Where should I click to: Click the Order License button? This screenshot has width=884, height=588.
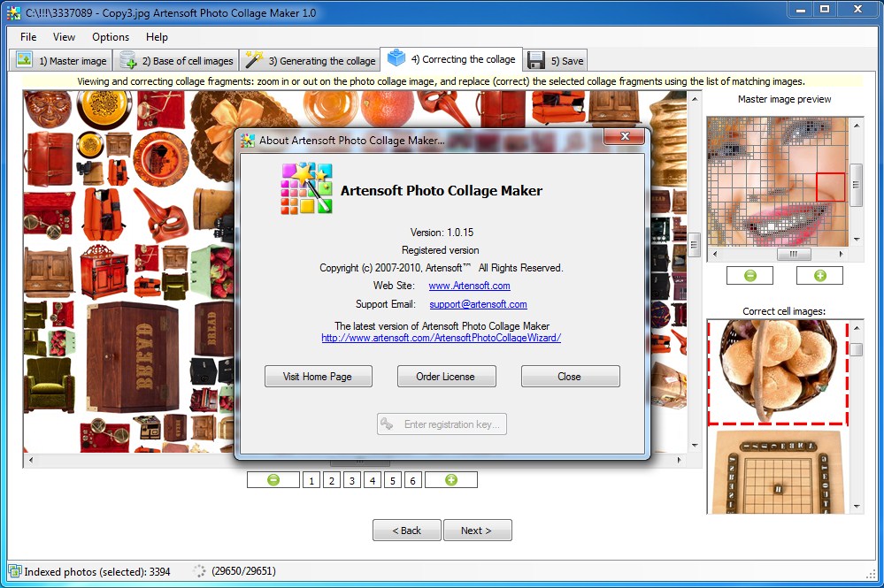pos(446,376)
